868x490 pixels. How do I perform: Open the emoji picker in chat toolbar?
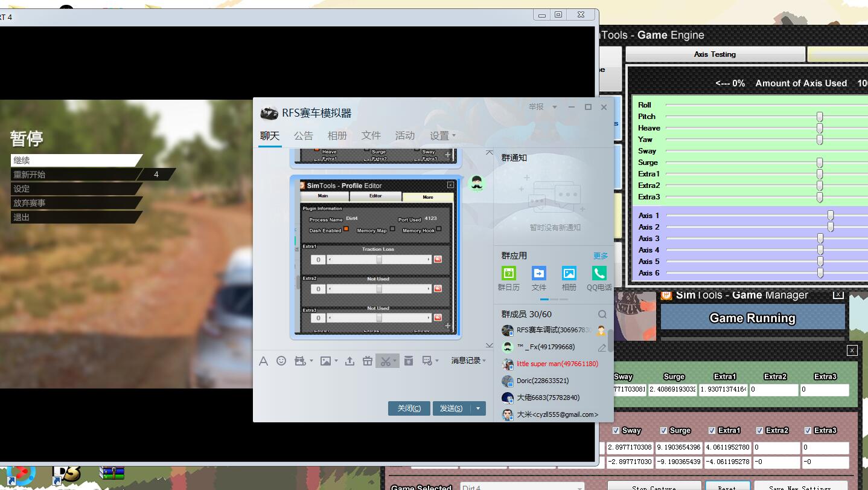(281, 361)
